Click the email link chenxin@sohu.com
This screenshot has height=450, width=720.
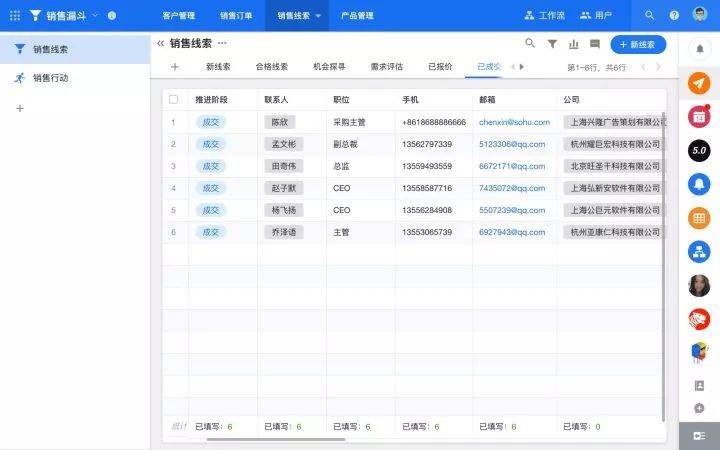(x=514, y=122)
